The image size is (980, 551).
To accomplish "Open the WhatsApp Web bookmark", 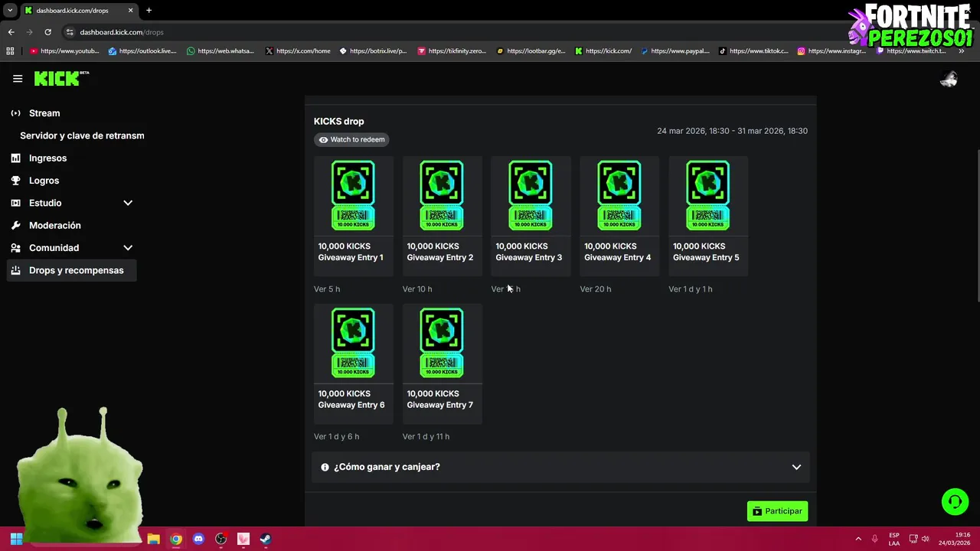I will click(220, 51).
